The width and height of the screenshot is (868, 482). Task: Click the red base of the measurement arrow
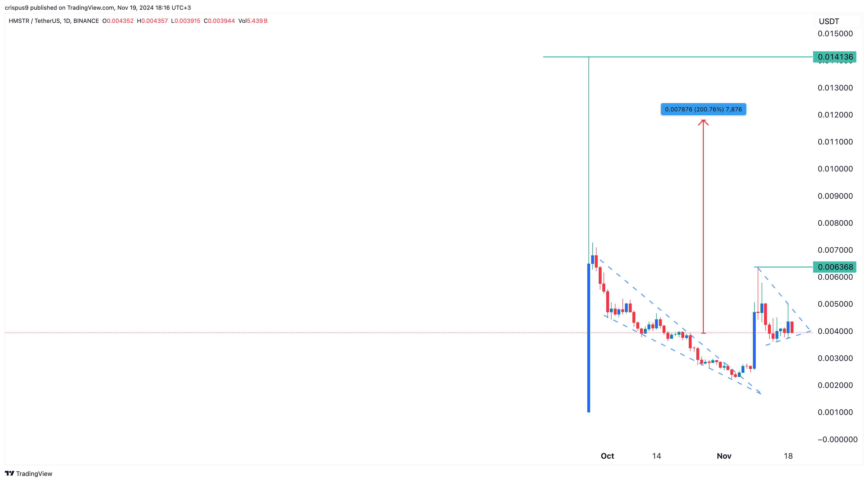coord(703,333)
